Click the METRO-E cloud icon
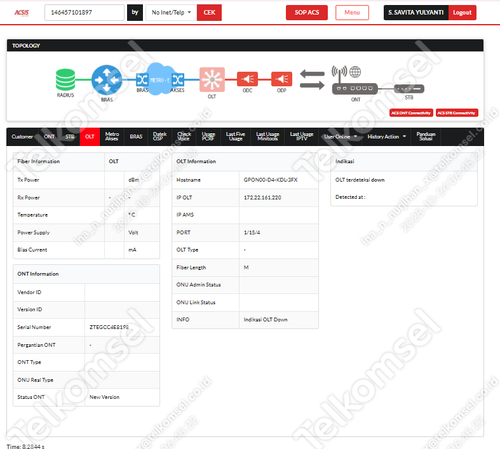The height and width of the screenshot is (449, 500). click(x=160, y=79)
